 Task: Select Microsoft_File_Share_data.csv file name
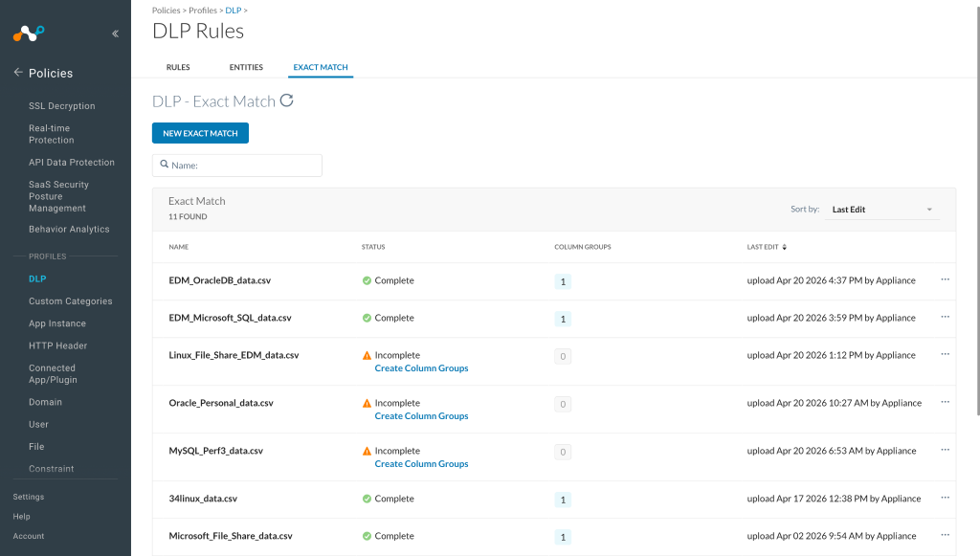[231, 536]
